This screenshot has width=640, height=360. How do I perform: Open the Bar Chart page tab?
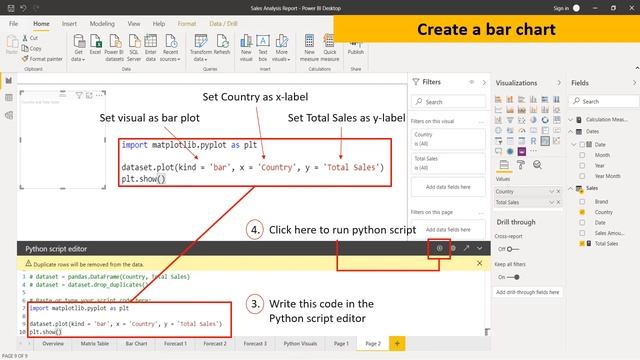point(136,344)
